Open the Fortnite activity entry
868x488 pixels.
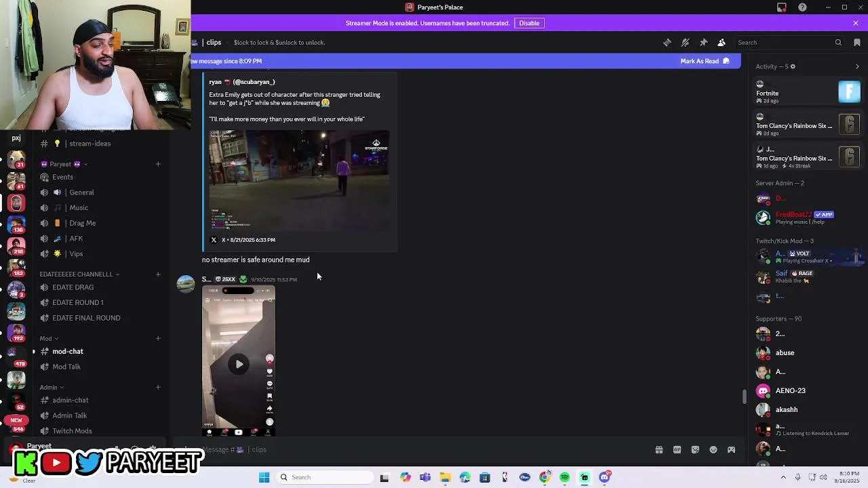pos(808,92)
